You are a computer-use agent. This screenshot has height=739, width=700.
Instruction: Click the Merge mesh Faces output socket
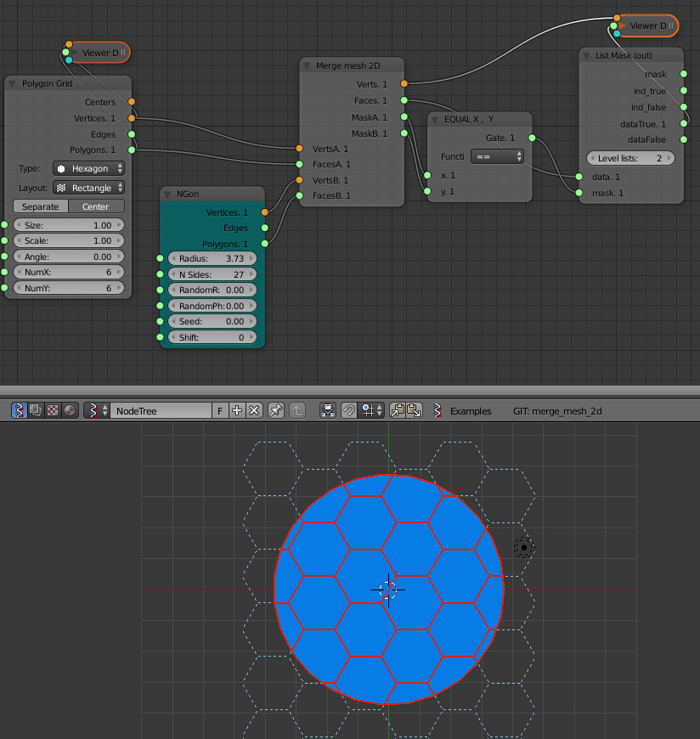point(404,100)
